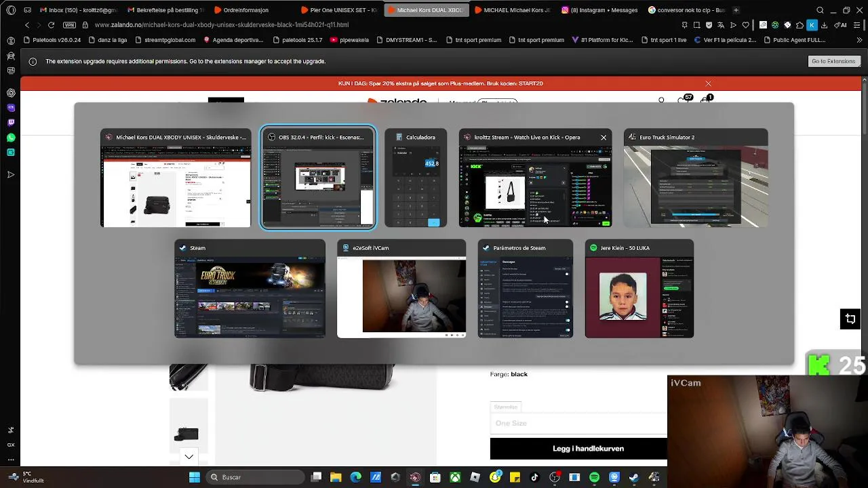Switch to Euro Truck Simulator 2 window

point(696,178)
